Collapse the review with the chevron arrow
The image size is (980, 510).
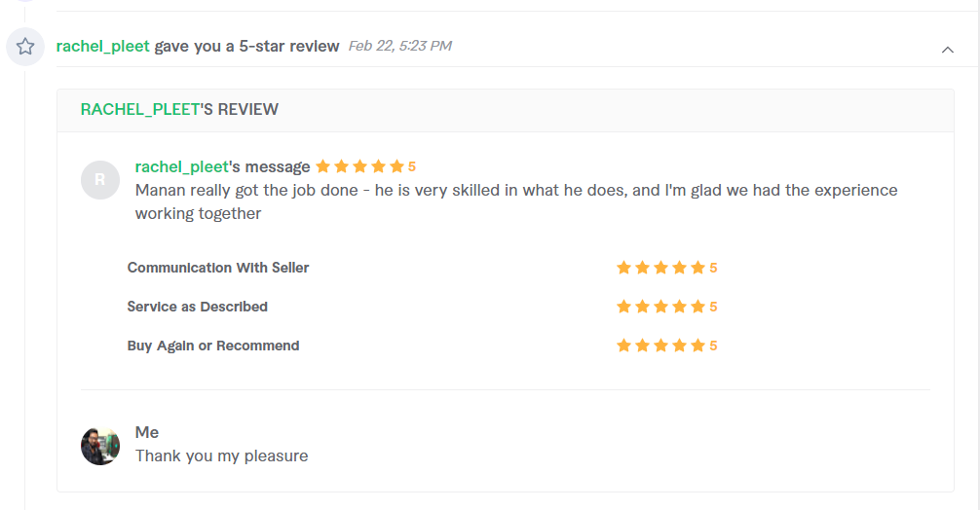(948, 50)
